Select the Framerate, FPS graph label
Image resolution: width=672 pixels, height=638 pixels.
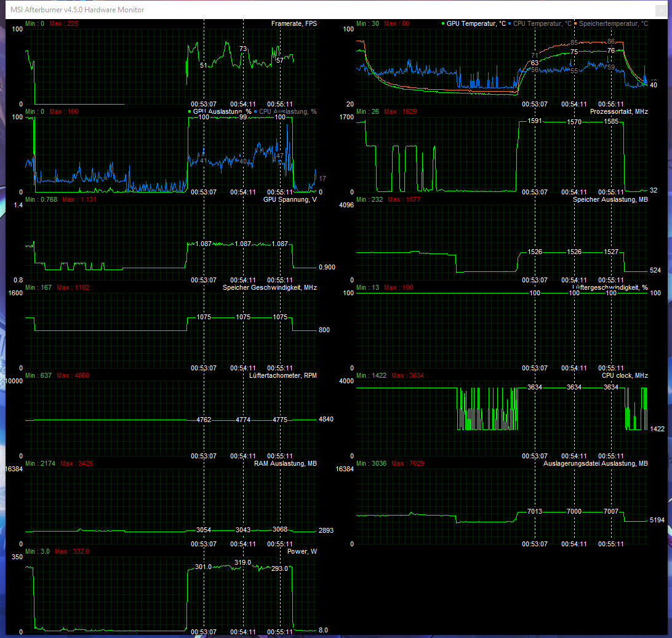pyautogui.click(x=294, y=23)
